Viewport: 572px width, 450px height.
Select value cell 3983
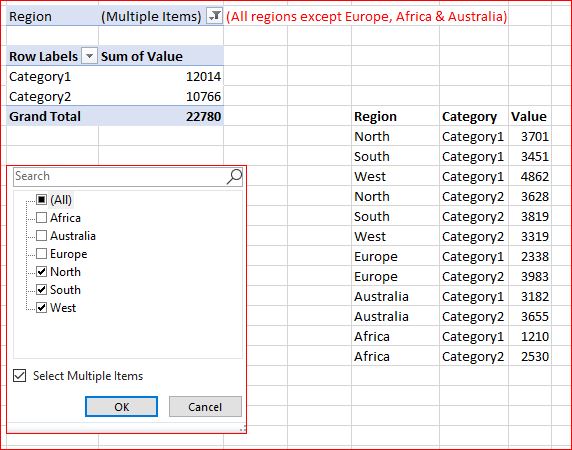[530, 276]
